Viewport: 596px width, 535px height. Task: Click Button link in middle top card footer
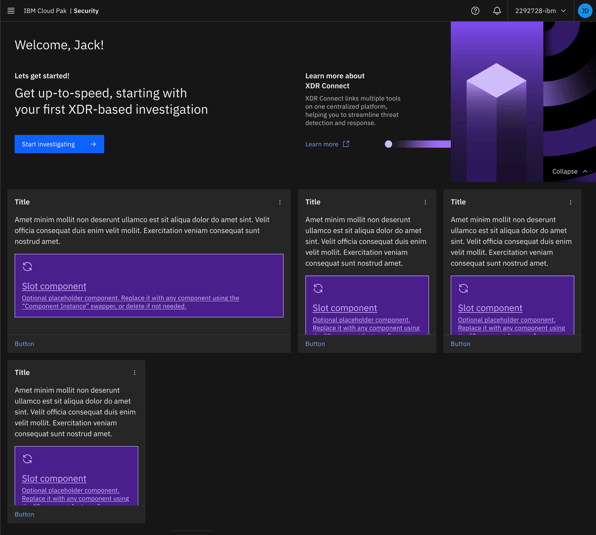point(315,343)
